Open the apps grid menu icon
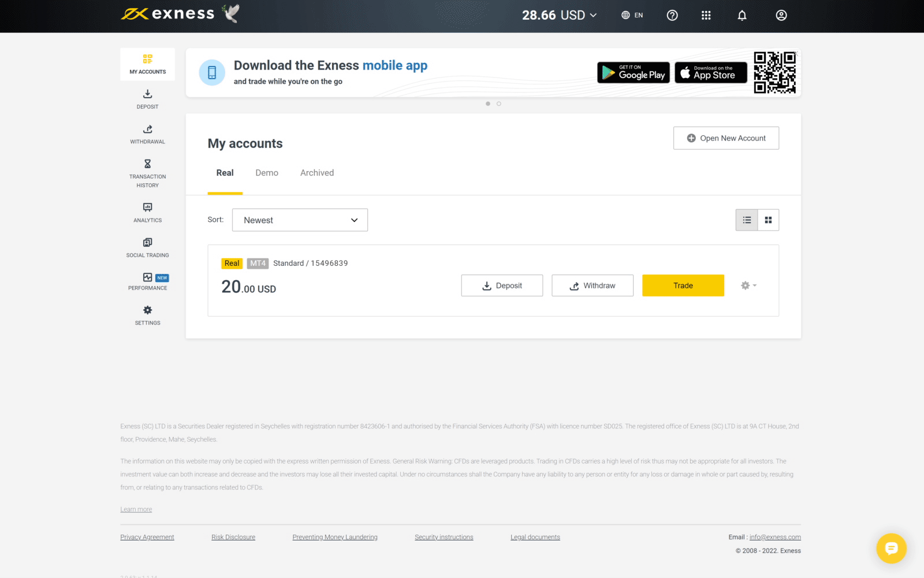This screenshot has height=578, width=924. coord(706,16)
